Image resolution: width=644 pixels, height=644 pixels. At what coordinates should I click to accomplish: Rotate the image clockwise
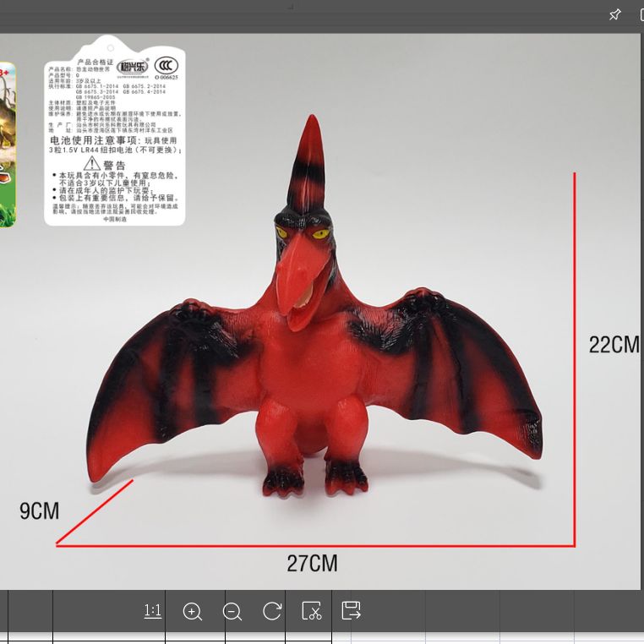[272, 611]
